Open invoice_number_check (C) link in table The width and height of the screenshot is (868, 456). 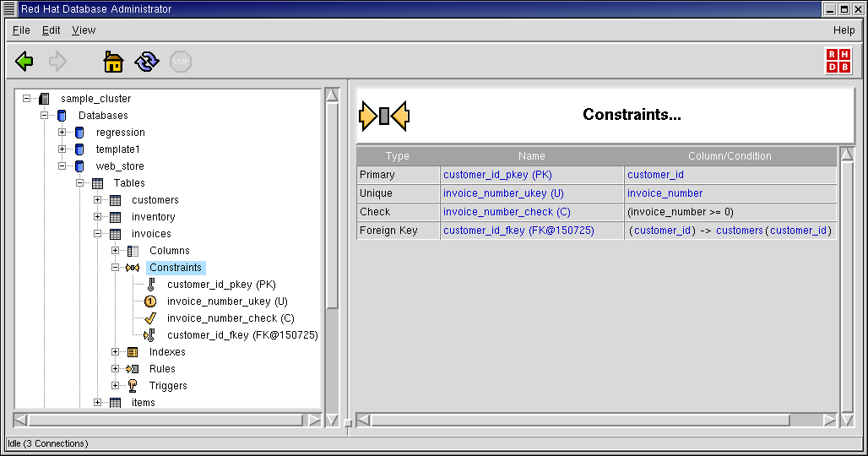(507, 212)
